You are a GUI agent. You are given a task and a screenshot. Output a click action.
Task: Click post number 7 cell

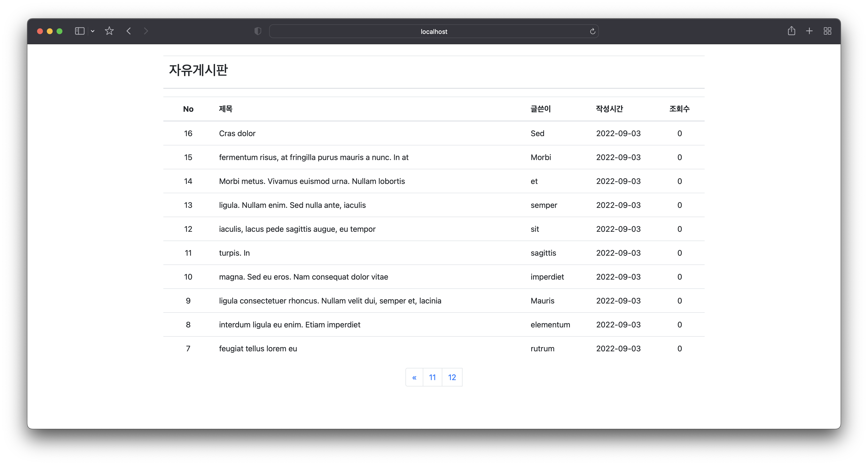[x=188, y=349]
